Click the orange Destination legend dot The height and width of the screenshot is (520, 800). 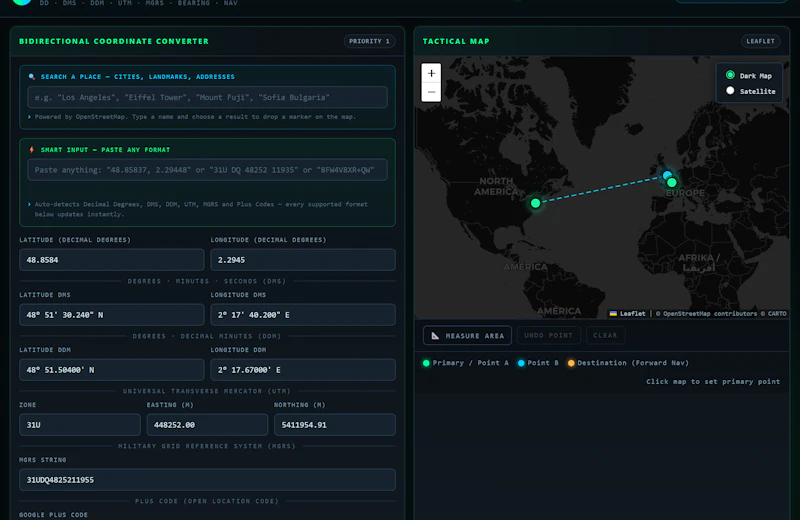[571, 363]
